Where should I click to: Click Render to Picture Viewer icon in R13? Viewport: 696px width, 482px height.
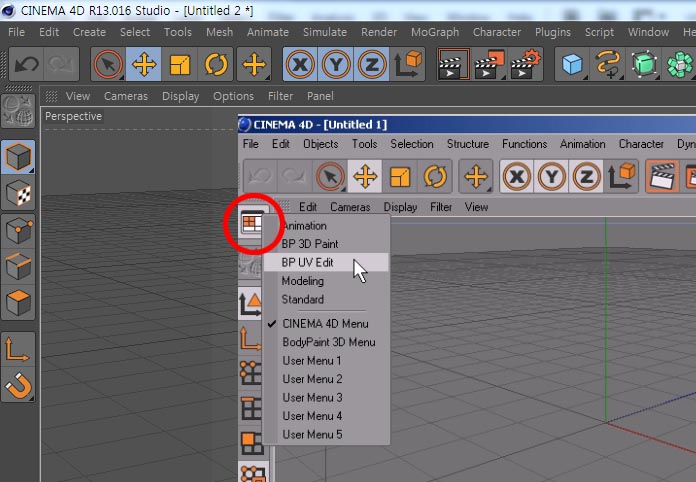point(490,65)
